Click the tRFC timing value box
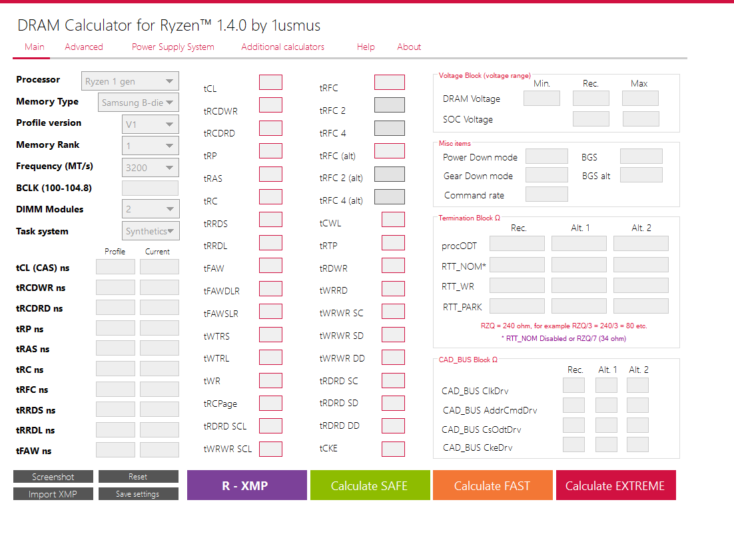 [x=390, y=82]
